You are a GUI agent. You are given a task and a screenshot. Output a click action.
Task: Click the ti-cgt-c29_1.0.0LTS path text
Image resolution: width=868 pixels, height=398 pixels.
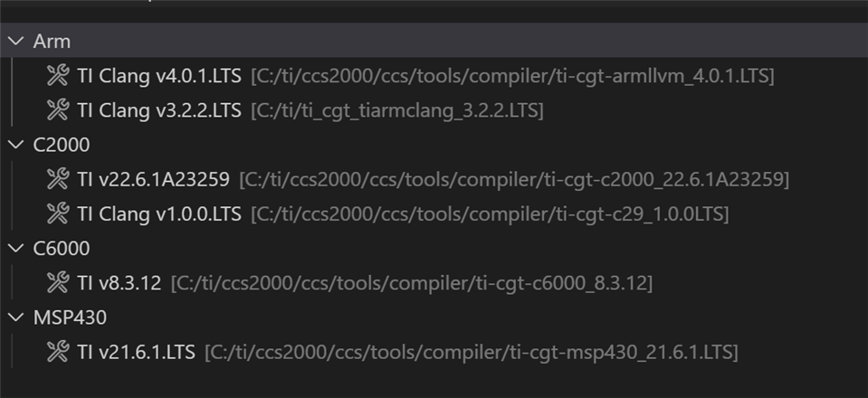click(490, 214)
